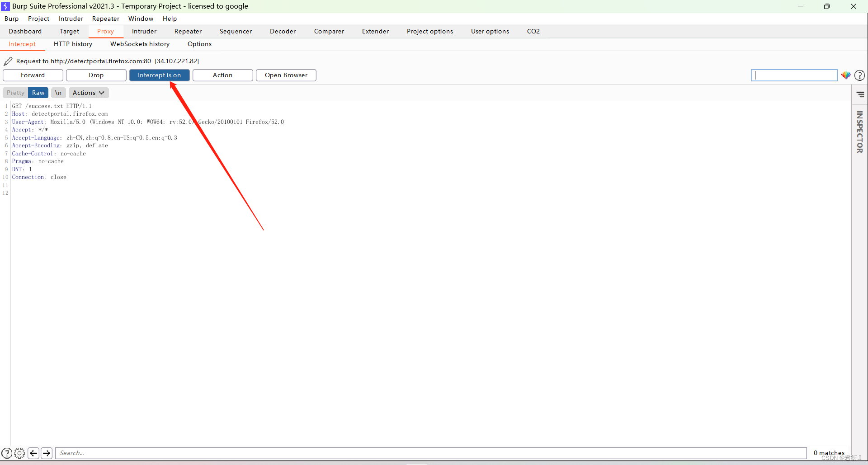Go to the previous search match arrow

tap(33, 453)
